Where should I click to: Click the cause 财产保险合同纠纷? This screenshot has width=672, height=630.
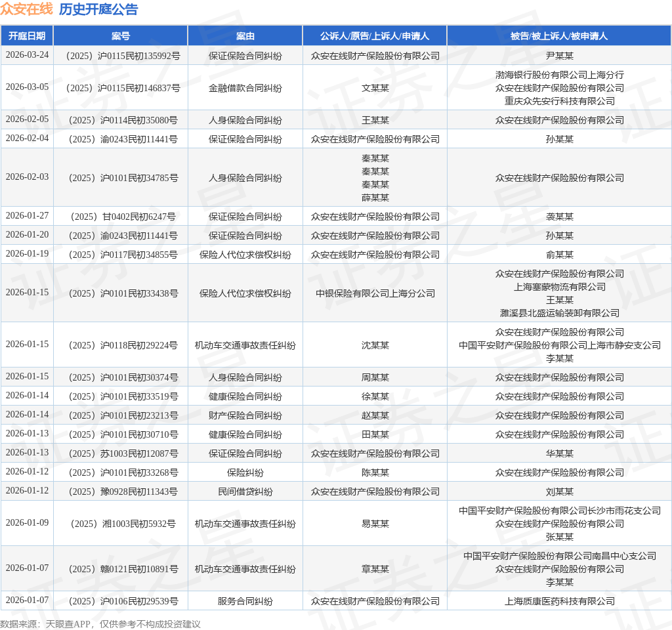pyautogui.click(x=245, y=415)
